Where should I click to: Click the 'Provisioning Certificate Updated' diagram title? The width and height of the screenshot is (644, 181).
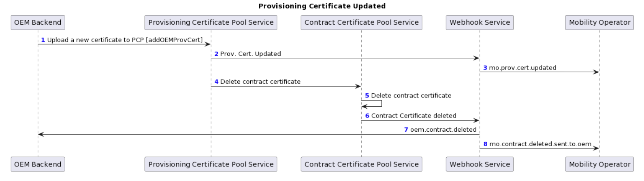click(x=322, y=6)
